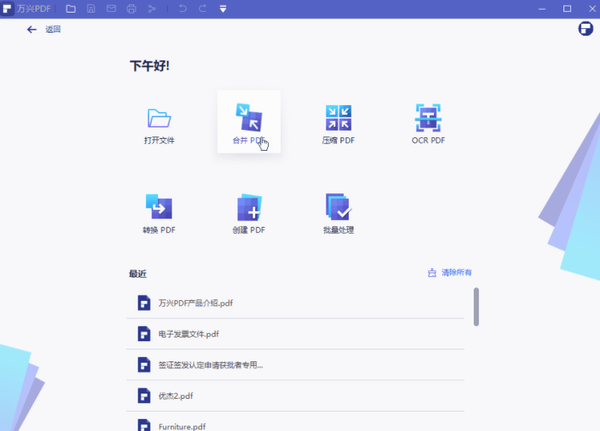Viewport: 600px width, 431px height.
Task: Click the 万兴PDF app logo in title bar
Action: [7, 8]
